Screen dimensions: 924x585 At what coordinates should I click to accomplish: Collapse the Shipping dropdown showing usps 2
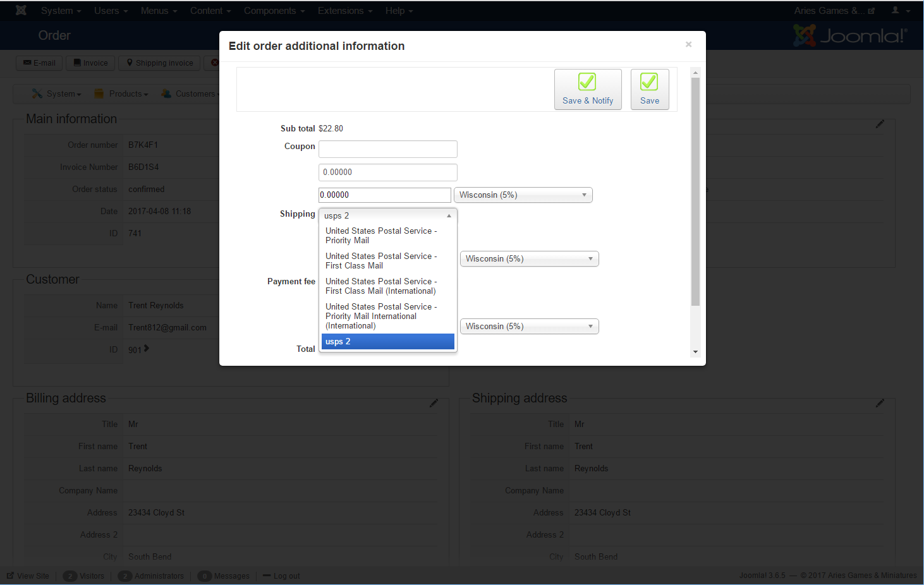point(388,215)
